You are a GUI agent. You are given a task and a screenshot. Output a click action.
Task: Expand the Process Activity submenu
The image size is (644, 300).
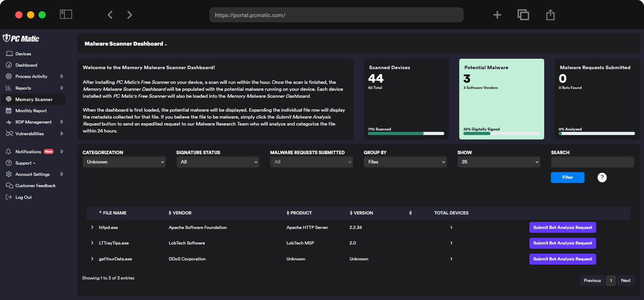coord(62,77)
